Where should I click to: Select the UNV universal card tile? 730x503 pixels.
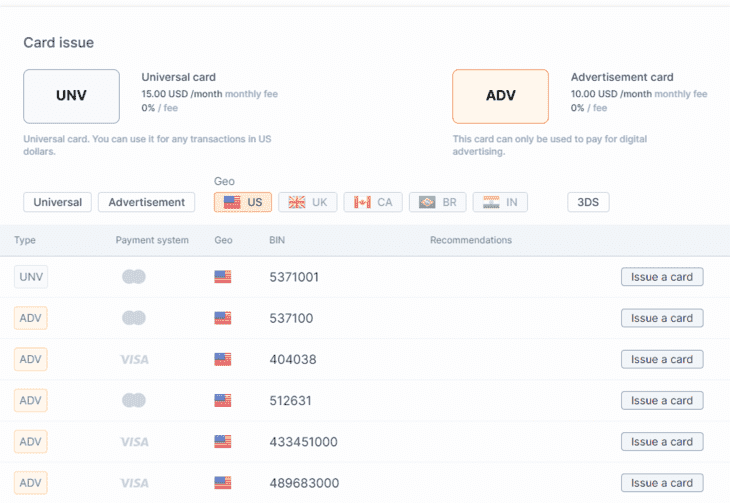pos(71,96)
